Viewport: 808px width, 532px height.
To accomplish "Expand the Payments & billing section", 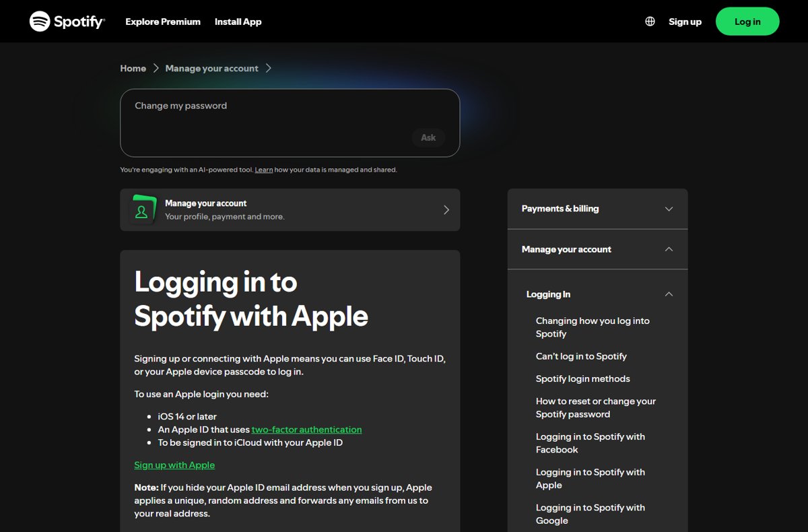I will click(598, 209).
